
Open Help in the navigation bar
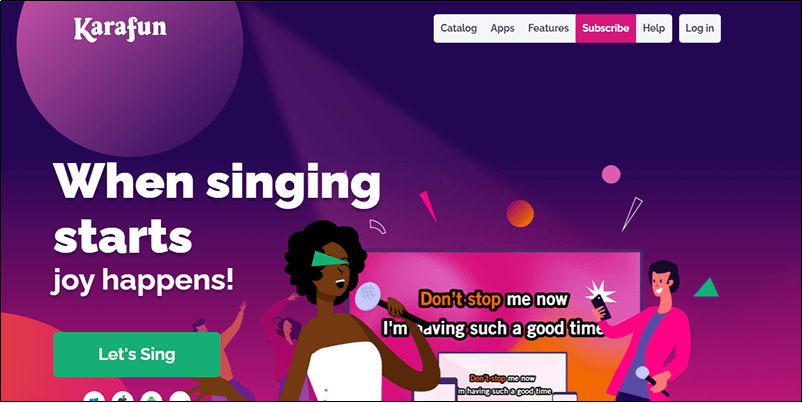click(x=653, y=28)
